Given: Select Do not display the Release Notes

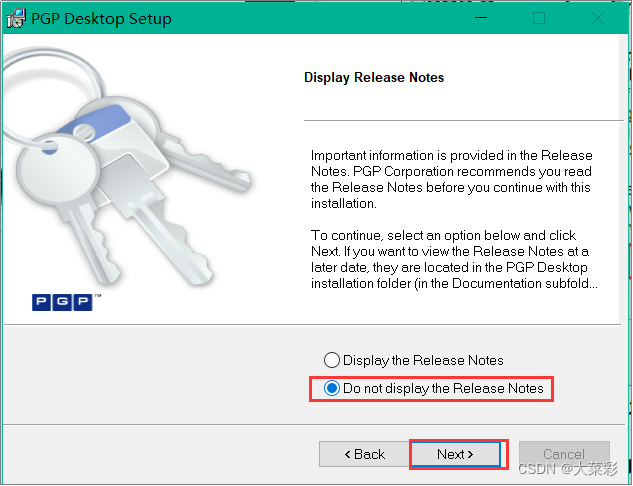Looking at the screenshot, I should (434, 388).
